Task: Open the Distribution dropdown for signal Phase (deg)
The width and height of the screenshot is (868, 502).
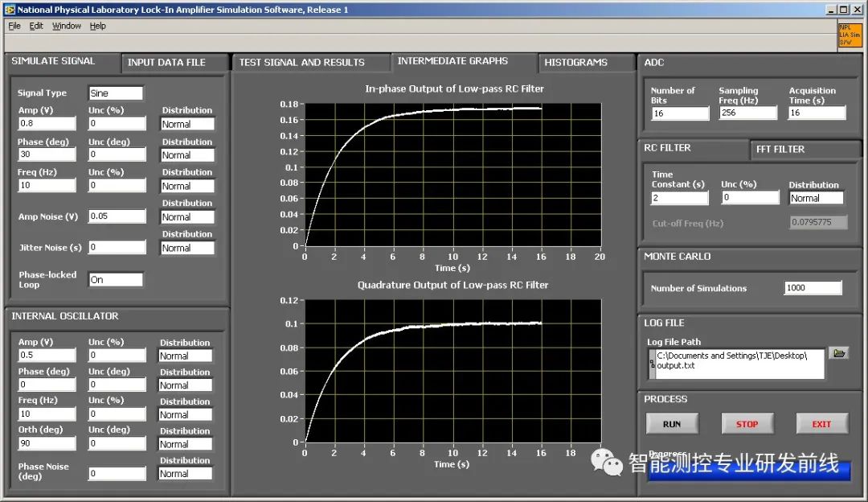Action: coord(187,155)
